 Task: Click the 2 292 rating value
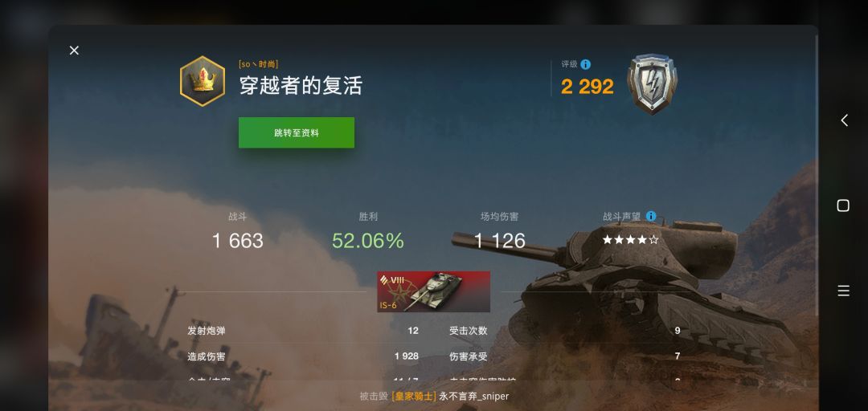coord(588,86)
